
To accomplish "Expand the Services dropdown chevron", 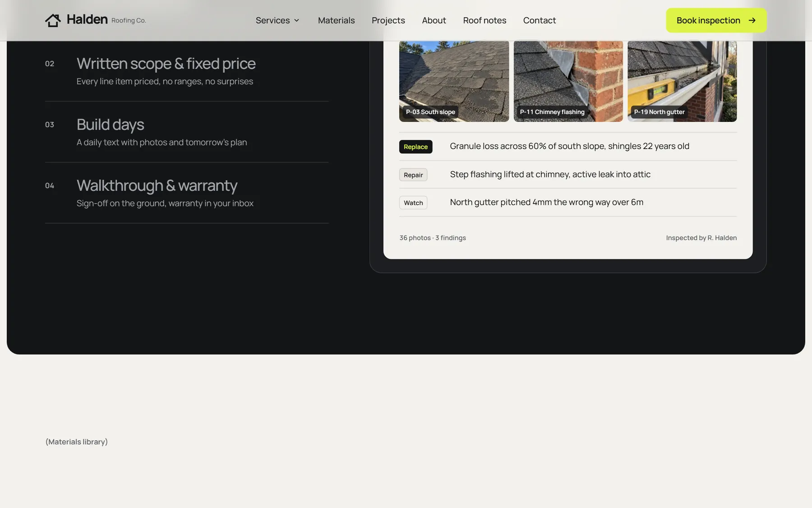I will pos(296,20).
